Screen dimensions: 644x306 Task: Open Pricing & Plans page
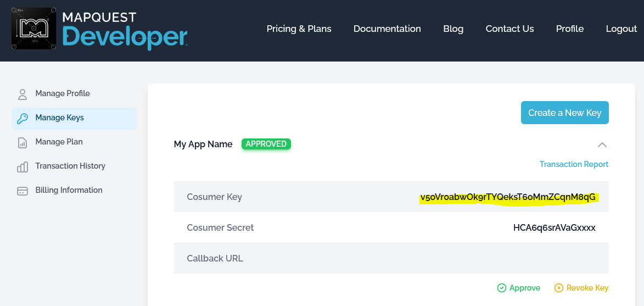(299, 29)
